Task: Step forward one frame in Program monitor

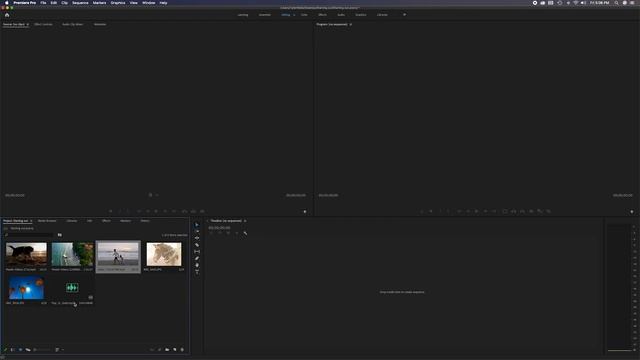Action: click(x=485, y=211)
